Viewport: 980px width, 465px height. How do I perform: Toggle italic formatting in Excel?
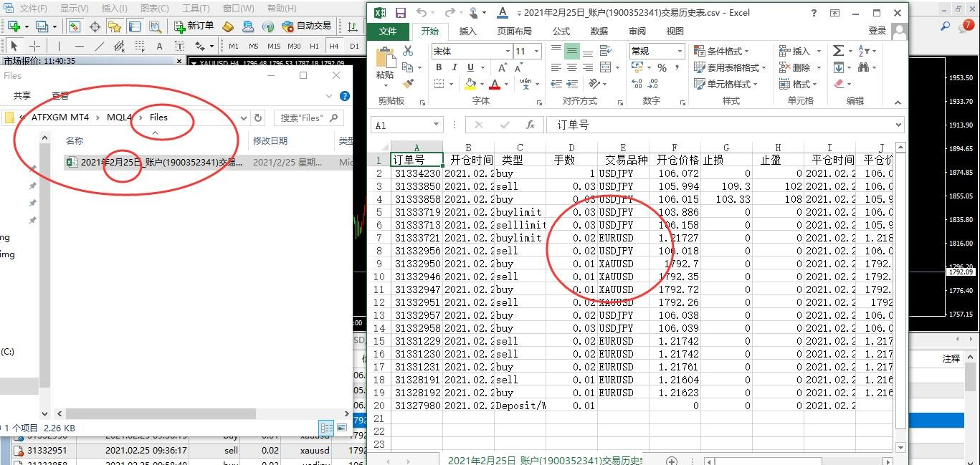pos(454,67)
